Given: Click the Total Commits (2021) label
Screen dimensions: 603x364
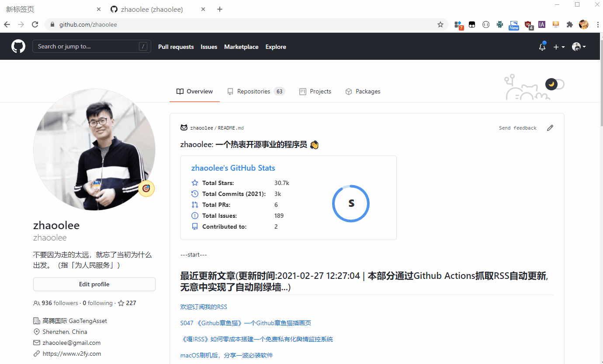Looking at the screenshot, I should point(234,194).
